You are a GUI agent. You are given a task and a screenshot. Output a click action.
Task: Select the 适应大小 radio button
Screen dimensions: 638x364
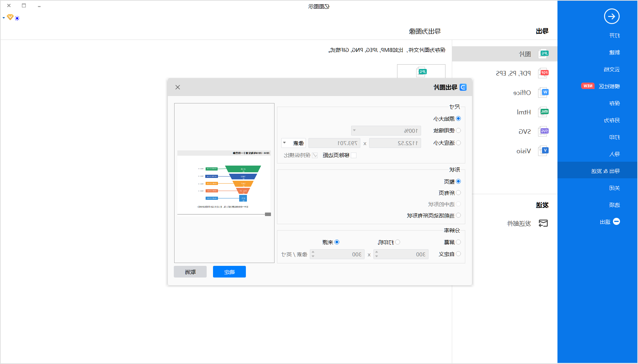point(458,143)
